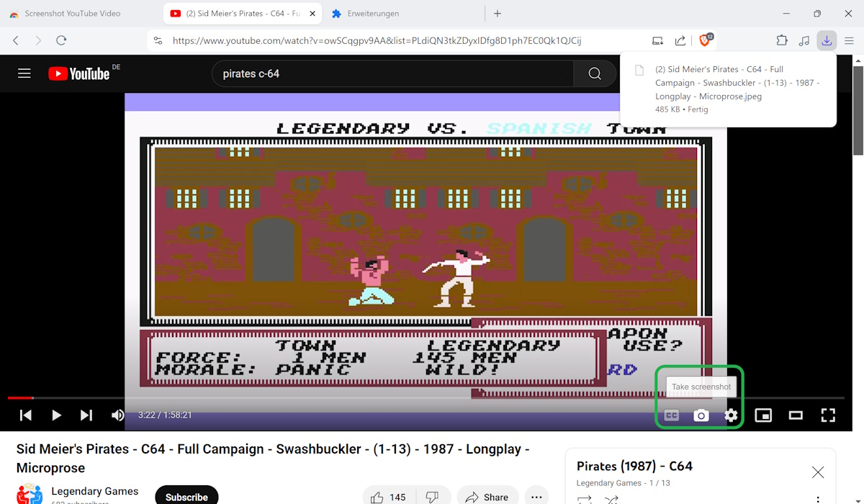The image size is (864, 504).
Task: Click the video timestamp 3:22 / 1:58:21
Action: point(165,415)
